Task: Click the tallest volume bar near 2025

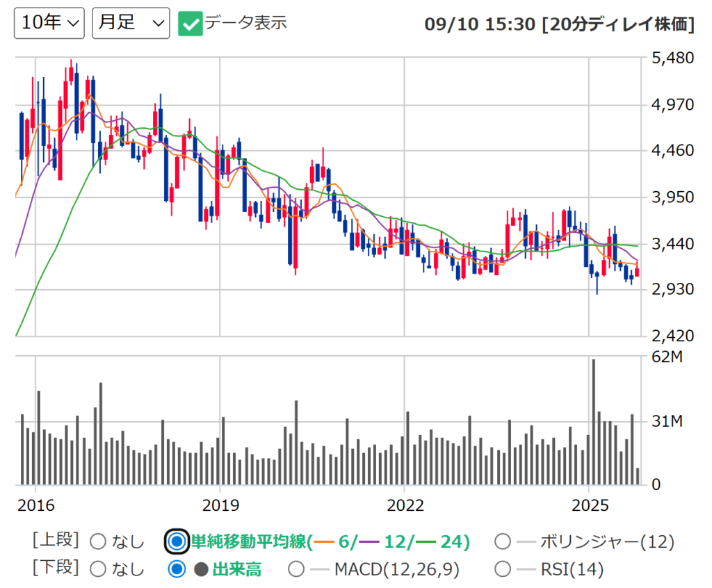Action: pos(593,422)
